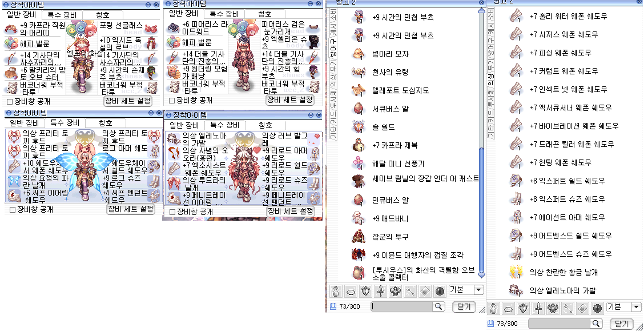
Task: Select sword filter icon in left storage window
Action: pos(381,291)
